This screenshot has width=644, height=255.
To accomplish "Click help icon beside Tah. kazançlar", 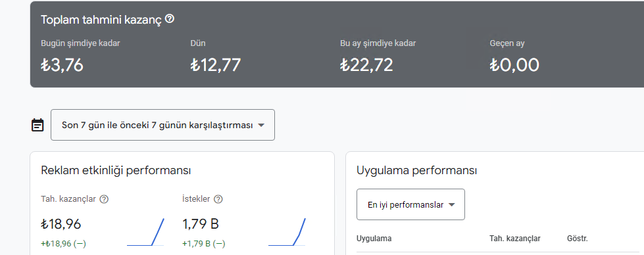I will pos(105,199).
